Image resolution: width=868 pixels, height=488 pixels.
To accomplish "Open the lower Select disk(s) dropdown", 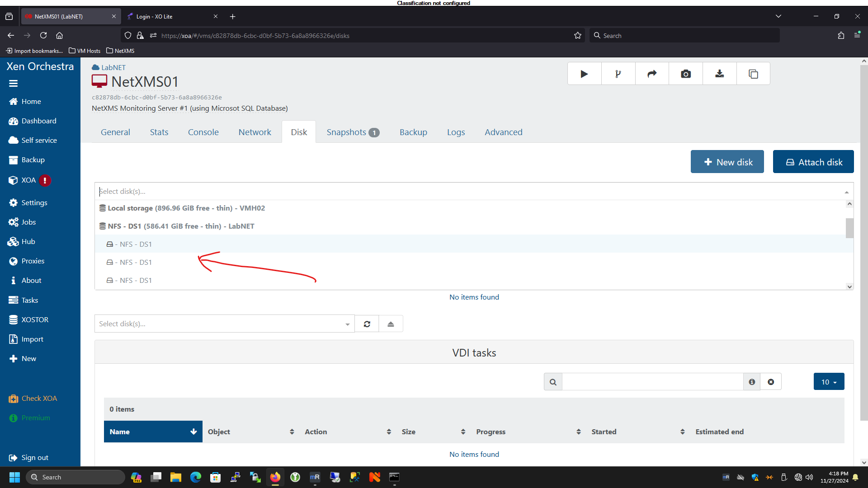I will coord(225,324).
